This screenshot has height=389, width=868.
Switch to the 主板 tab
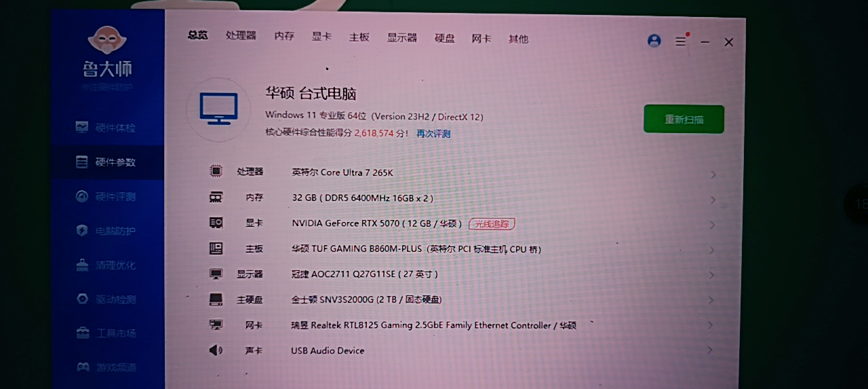pos(359,37)
